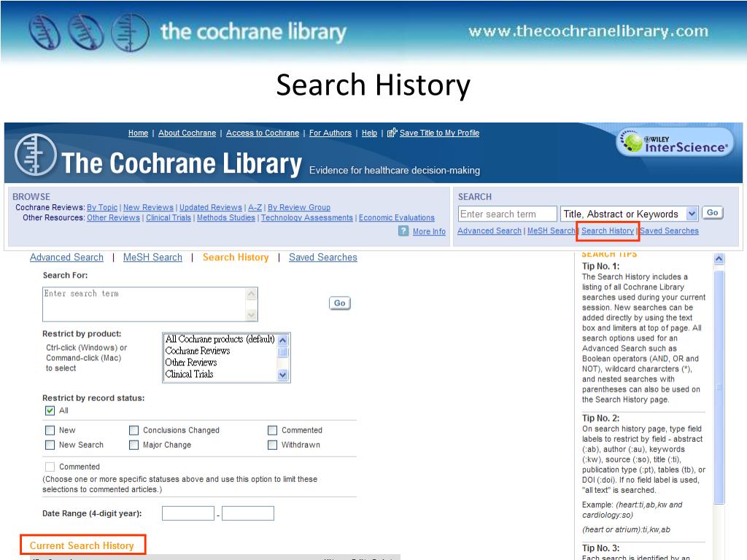Open the Other Reviews browse link
This screenshot has width=747, height=560.
pos(113,217)
